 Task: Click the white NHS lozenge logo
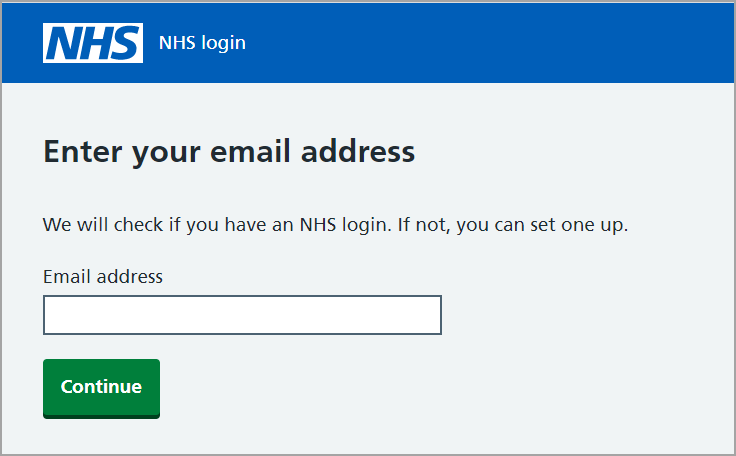[x=93, y=43]
